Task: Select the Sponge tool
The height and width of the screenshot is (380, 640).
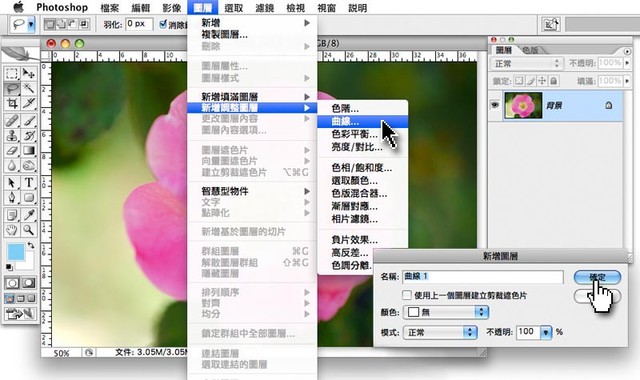Action: 29,166
